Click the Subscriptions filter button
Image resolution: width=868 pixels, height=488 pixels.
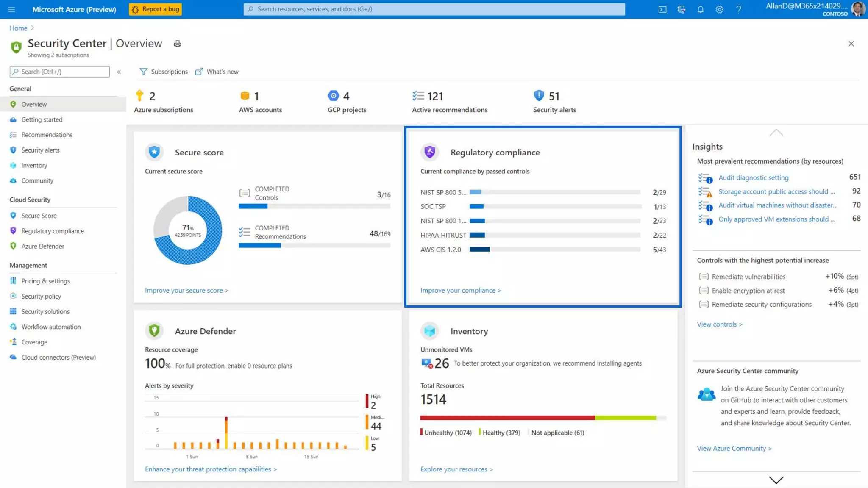164,72
